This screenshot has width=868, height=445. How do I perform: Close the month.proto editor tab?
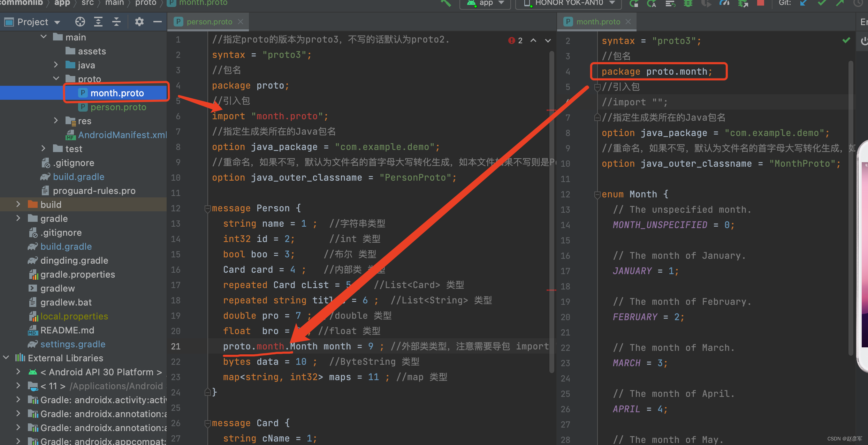click(628, 22)
